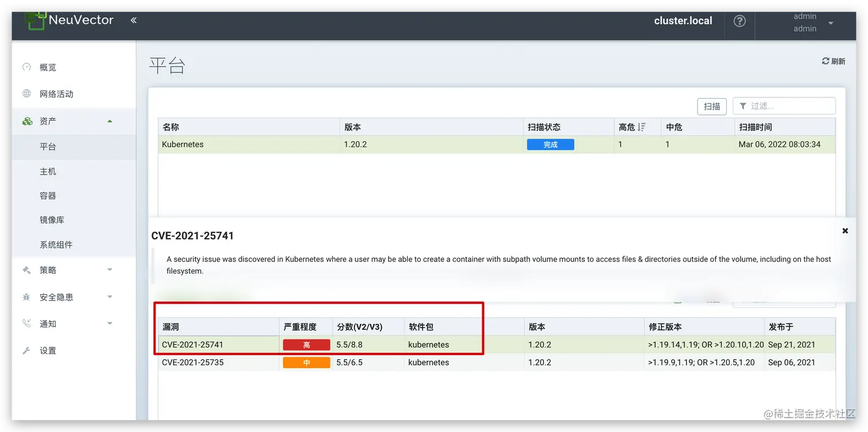Viewport: 868px width, 432px height.
Task: Select the 容器 submenu item
Action: click(x=48, y=196)
